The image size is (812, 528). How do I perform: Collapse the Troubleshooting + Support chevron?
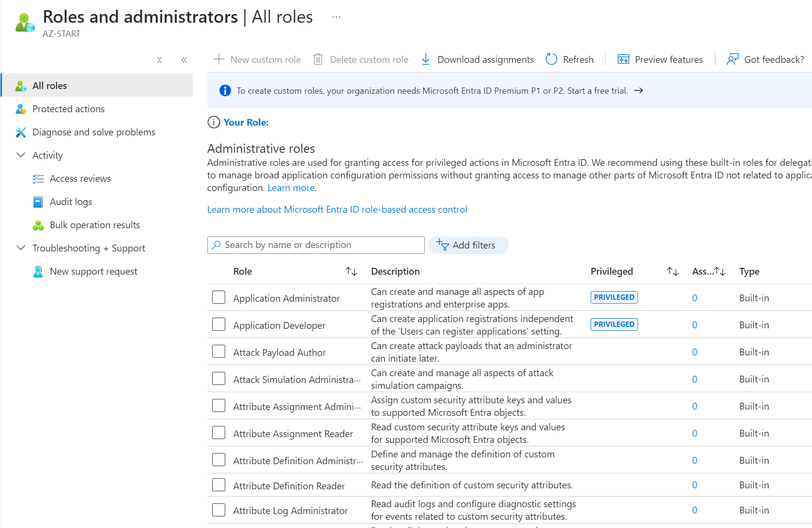[x=21, y=248]
